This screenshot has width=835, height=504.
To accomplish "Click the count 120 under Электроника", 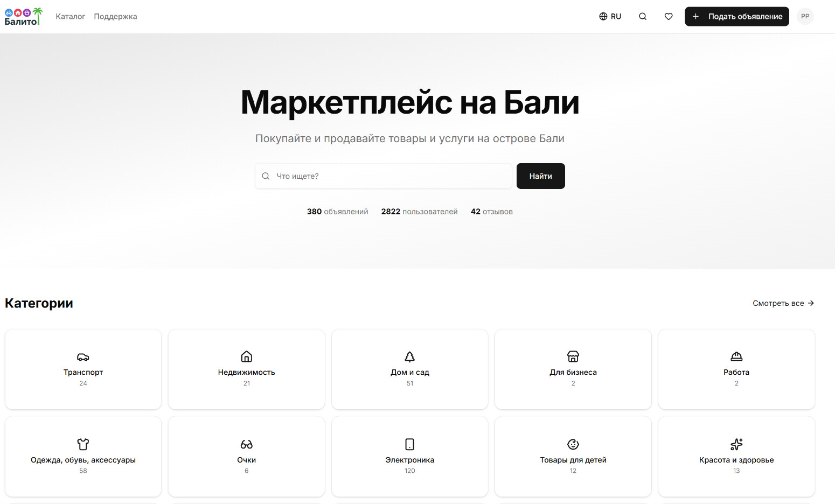I will [410, 471].
